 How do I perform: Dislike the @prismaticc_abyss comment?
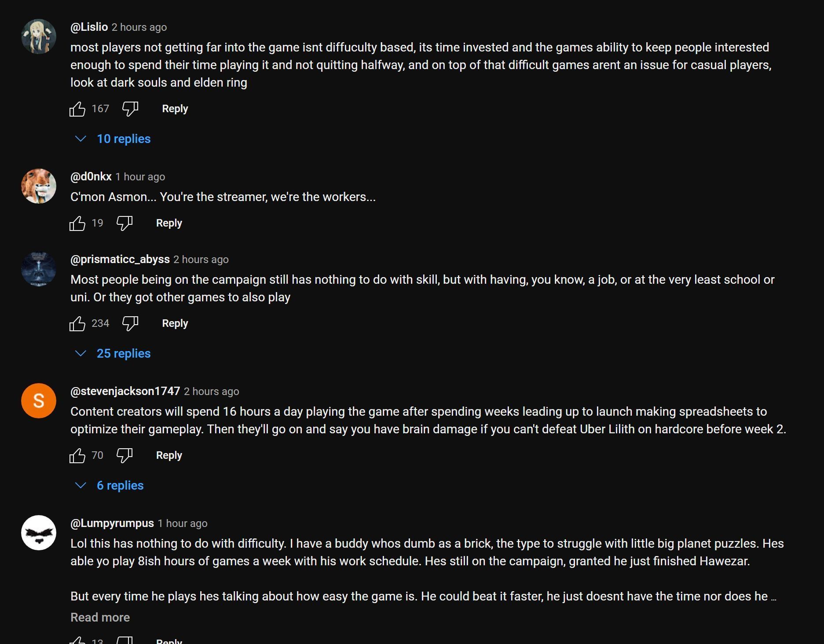pyautogui.click(x=130, y=323)
